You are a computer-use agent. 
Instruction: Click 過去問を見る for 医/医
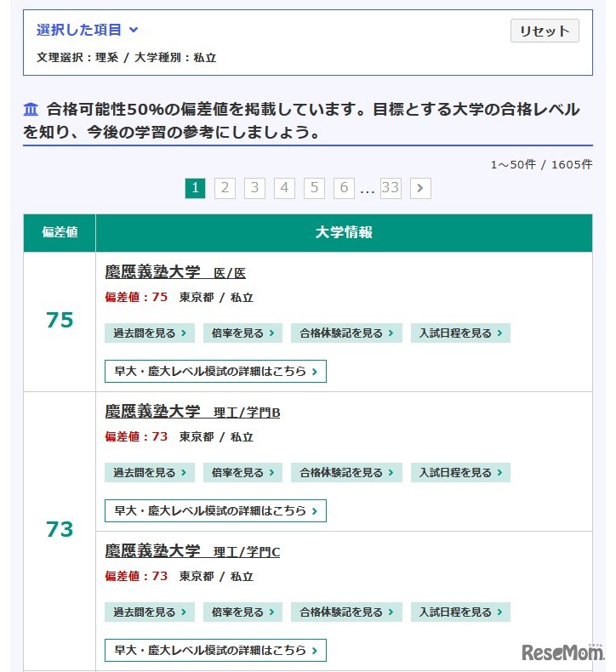click(x=150, y=333)
